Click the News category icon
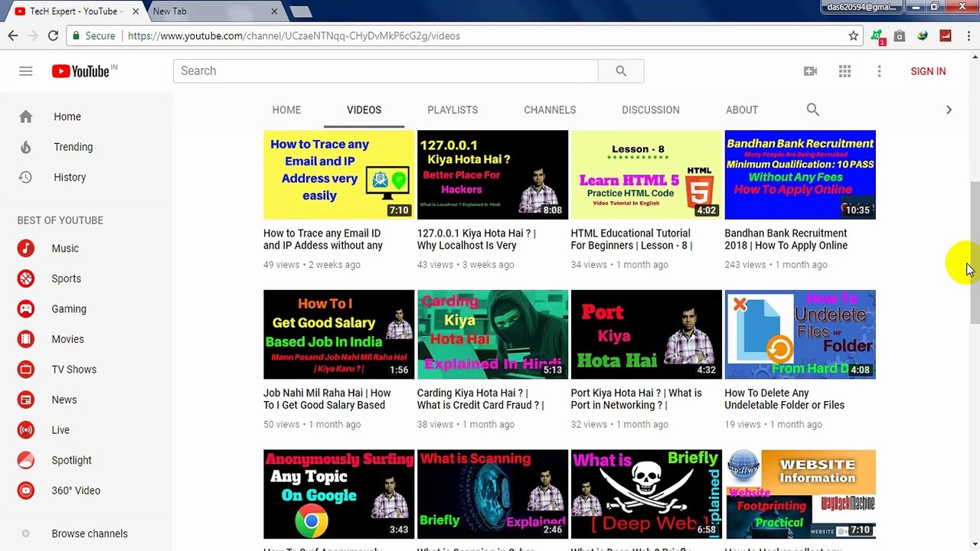Image resolution: width=980 pixels, height=551 pixels. (x=26, y=399)
